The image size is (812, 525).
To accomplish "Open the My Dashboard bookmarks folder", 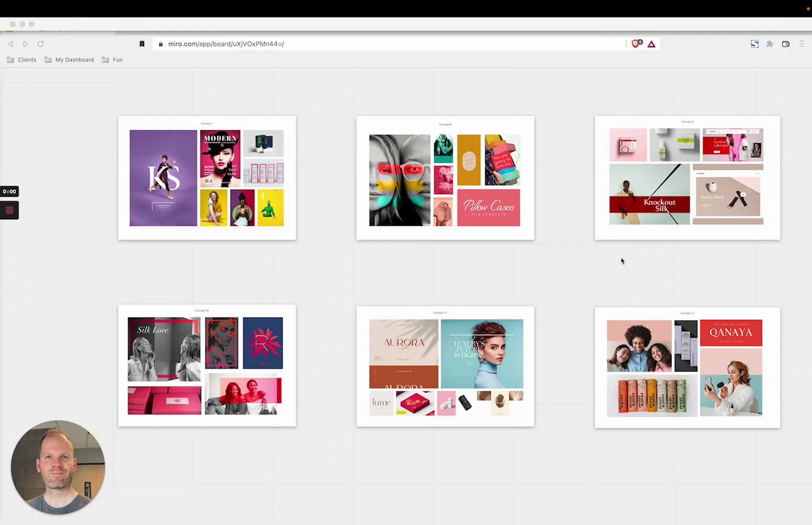I will (69, 60).
